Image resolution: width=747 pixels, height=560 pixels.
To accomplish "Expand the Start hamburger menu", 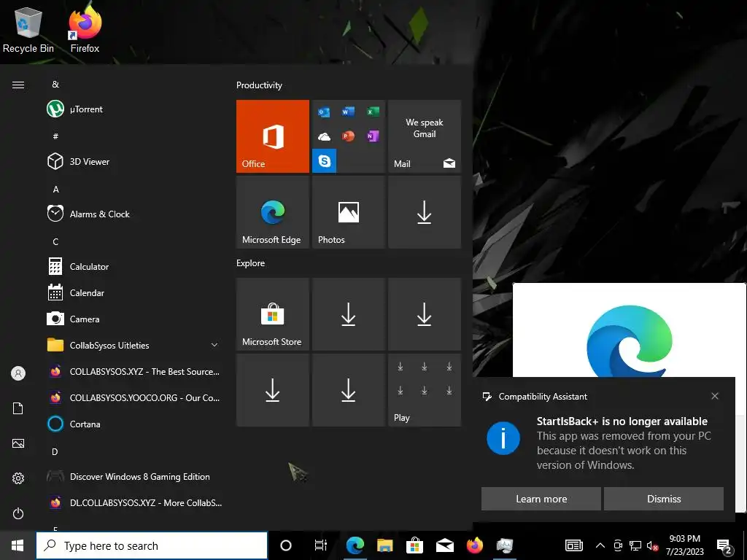I will click(18, 85).
